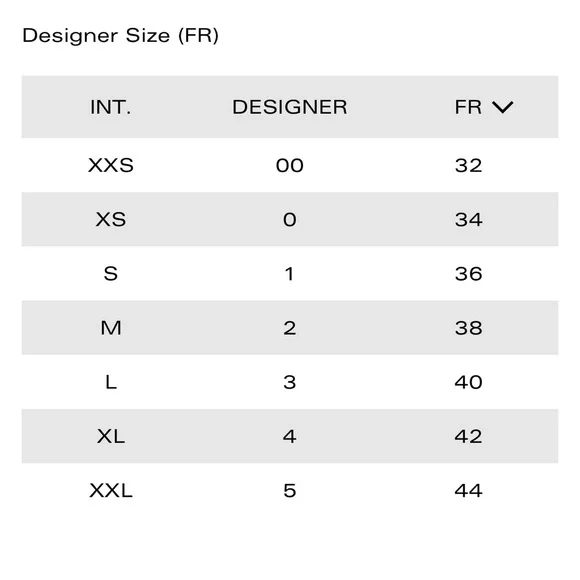Click the FR column header label
Image resolution: width=580 pixels, height=580 pixels.
[468, 107]
